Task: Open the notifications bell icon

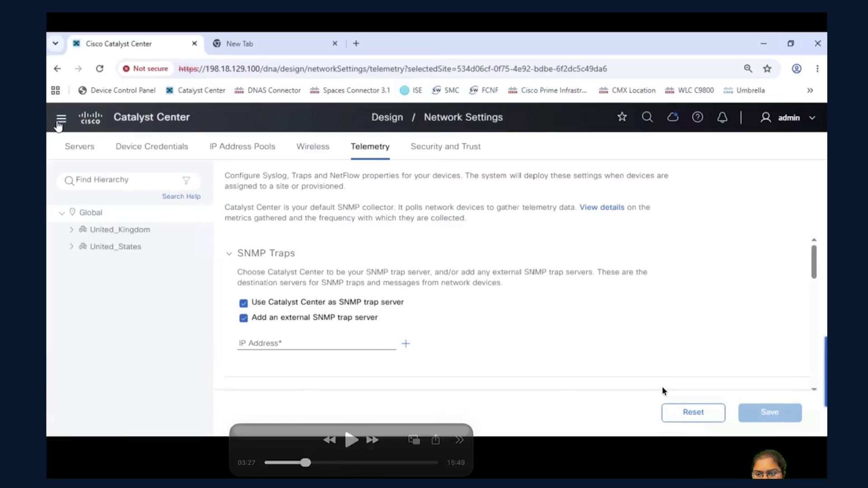Action: (x=722, y=117)
